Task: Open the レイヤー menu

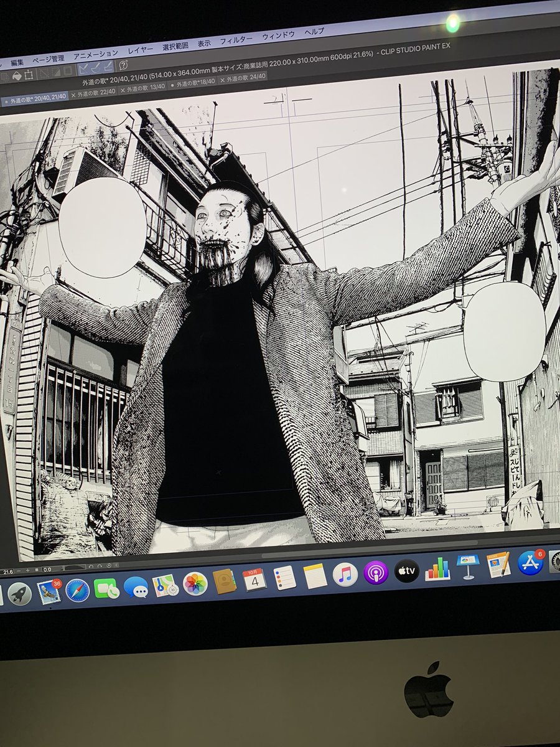Action: point(141,50)
